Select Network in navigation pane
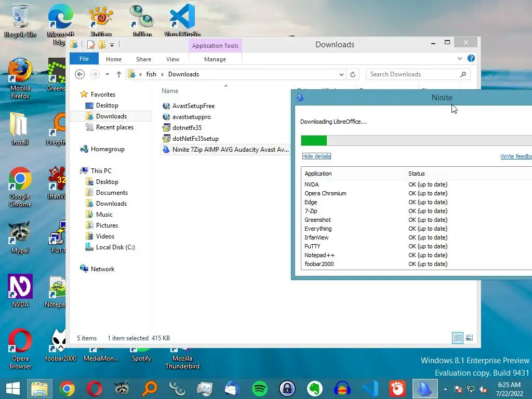 pyautogui.click(x=98, y=269)
